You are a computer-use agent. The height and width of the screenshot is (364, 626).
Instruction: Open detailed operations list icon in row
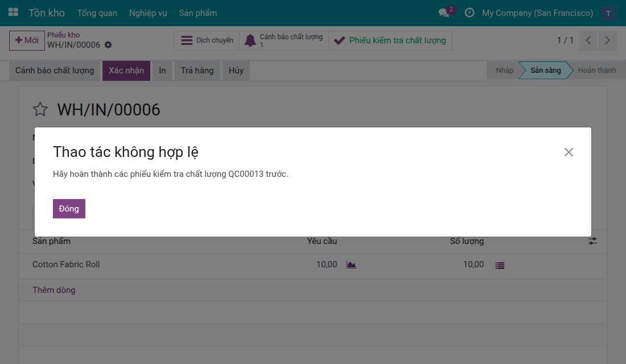500,266
